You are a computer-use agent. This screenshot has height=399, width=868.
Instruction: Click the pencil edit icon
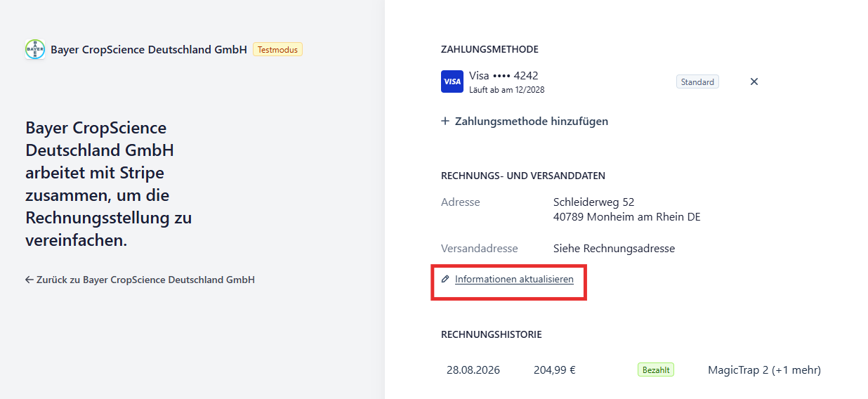(x=445, y=279)
